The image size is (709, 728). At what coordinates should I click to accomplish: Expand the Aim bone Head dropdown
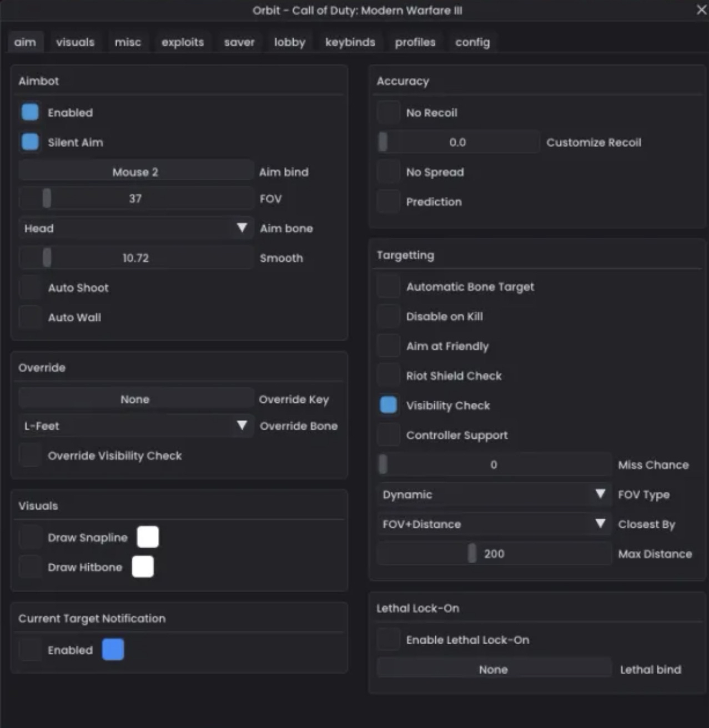[x=136, y=228]
